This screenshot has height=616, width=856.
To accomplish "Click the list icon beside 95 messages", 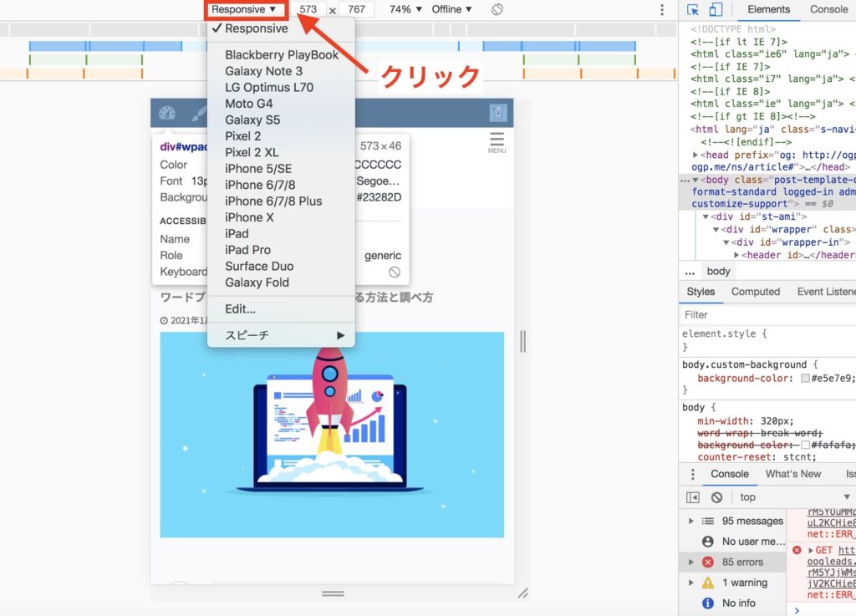I will click(x=708, y=521).
